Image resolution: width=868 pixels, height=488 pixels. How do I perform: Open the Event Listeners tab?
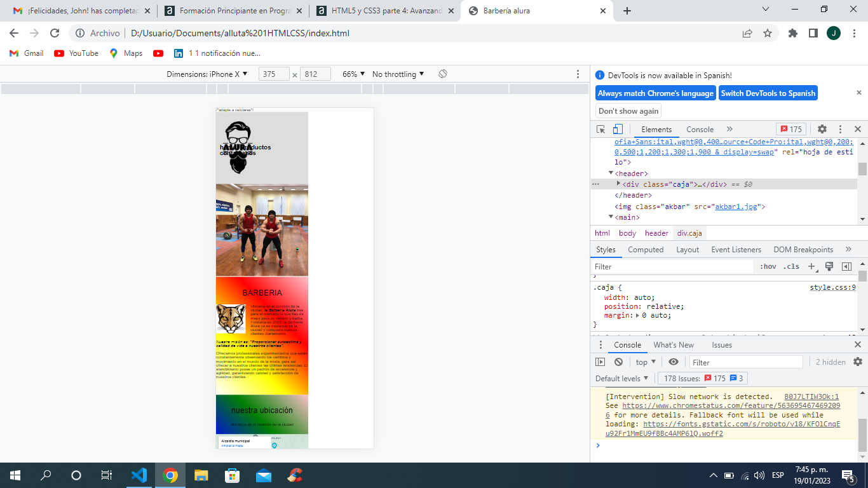[x=736, y=250]
